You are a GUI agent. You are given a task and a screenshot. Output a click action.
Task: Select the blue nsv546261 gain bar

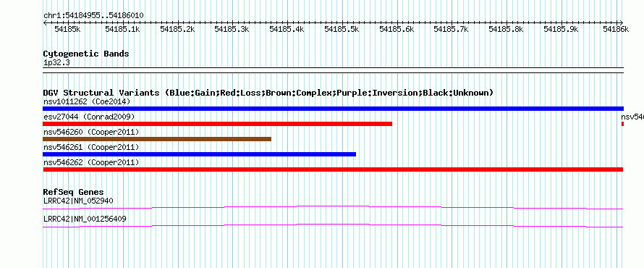pos(199,154)
